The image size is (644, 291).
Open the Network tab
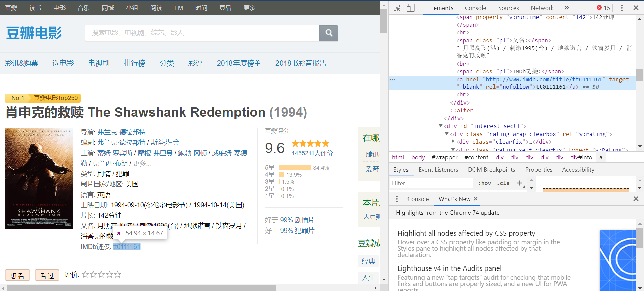(x=542, y=8)
